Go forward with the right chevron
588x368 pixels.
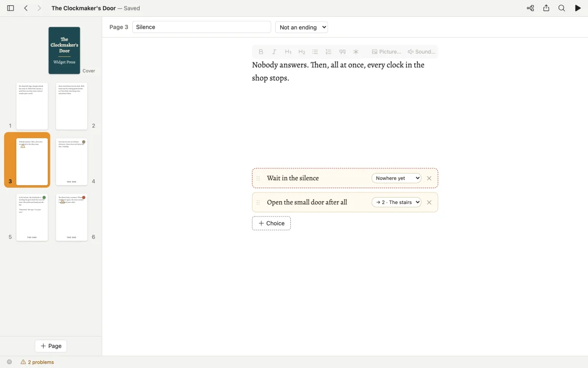click(39, 8)
